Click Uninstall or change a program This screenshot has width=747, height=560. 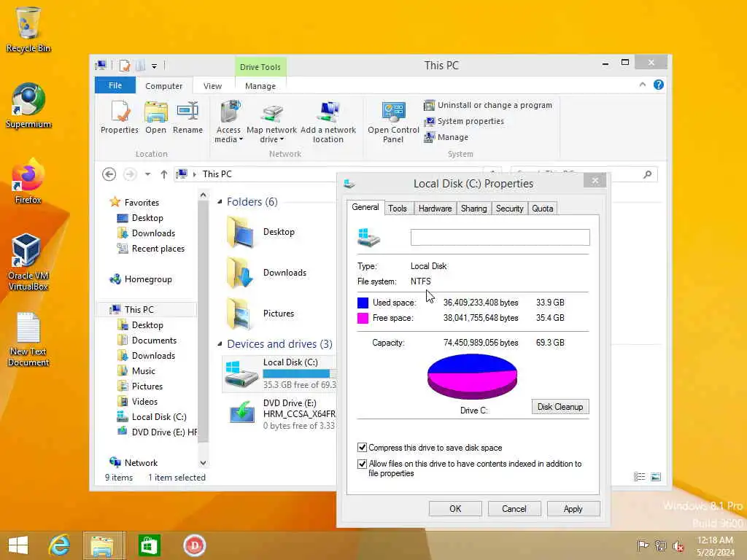coord(488,105)
